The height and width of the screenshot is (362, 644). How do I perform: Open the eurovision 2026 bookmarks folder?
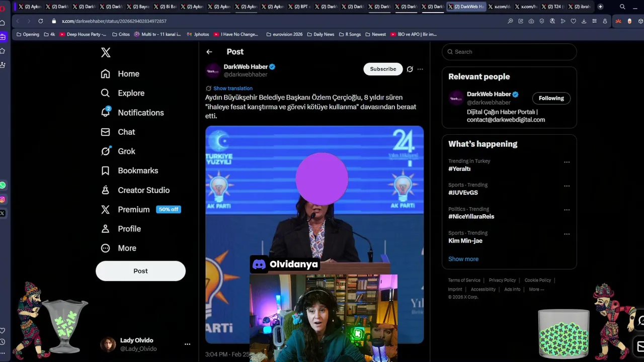284,34
